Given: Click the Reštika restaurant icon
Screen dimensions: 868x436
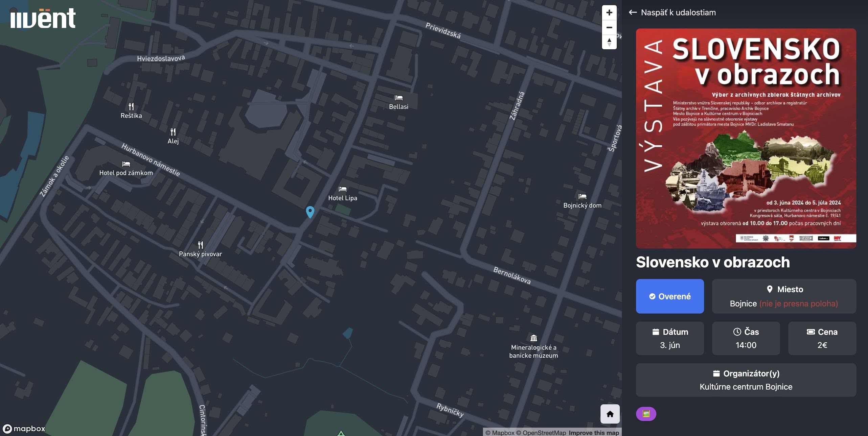Looking at the screenshot, I should pyautogui.click(x=131, y=107).
